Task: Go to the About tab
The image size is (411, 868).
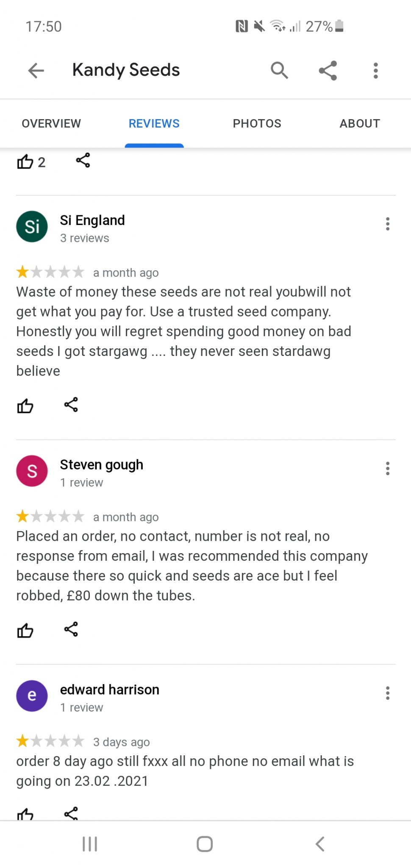Action: (359, 123)
